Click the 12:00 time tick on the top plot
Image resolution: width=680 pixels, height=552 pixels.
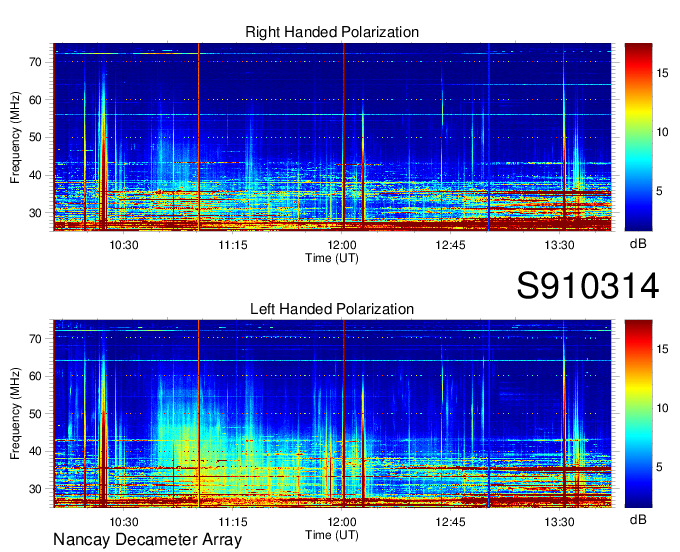click(x=342, y=245)
